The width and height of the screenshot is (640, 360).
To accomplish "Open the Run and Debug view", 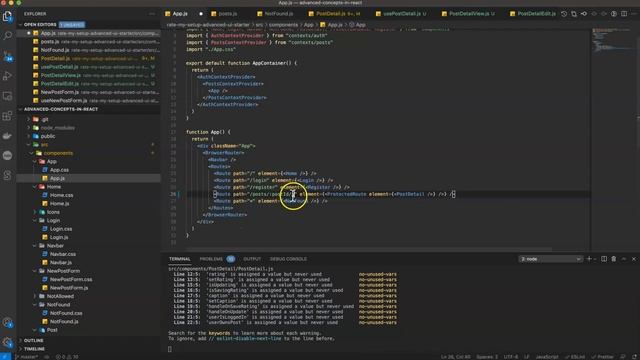I will pyautogui.click(x=7, y=76).
